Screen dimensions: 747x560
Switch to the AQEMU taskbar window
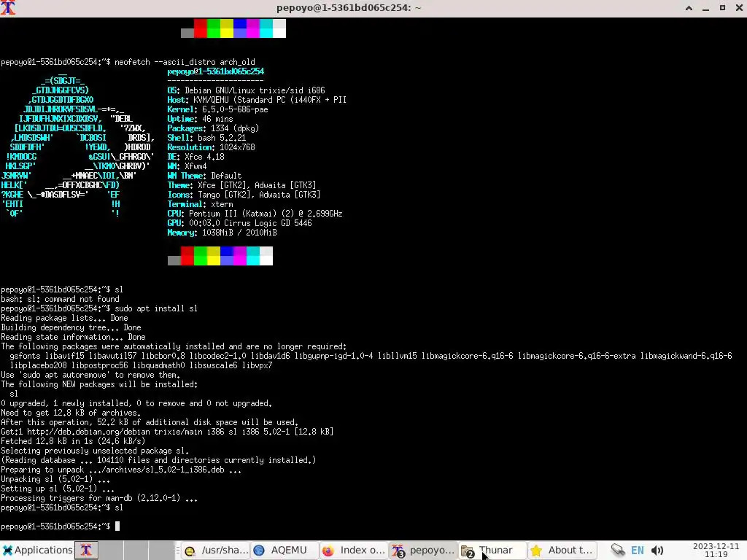click(284, 550)
